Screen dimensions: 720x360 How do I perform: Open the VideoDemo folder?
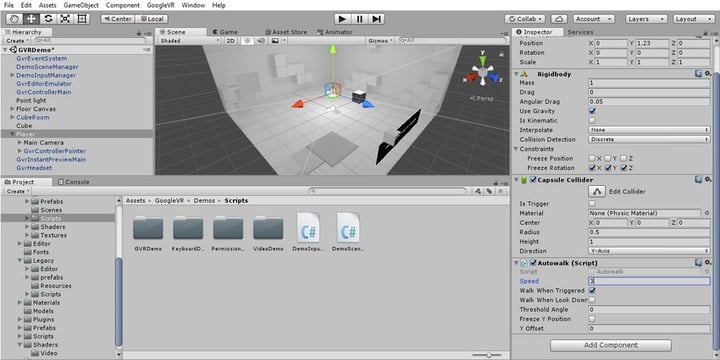[x=268, y=233]
